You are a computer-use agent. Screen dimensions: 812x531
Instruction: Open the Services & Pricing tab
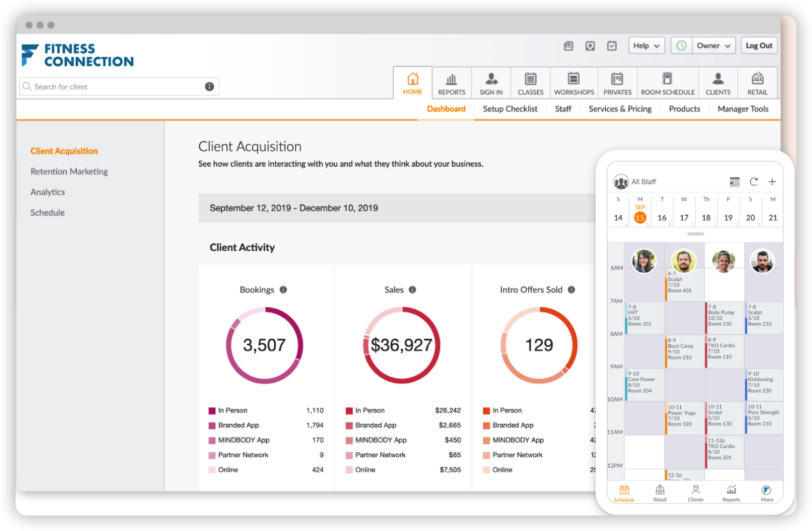(620, 109)
